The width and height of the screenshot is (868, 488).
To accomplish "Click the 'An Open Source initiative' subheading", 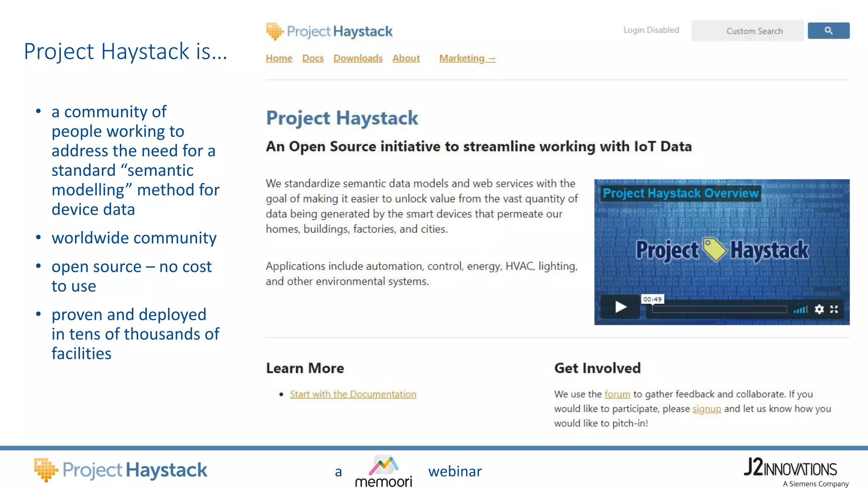I will coord(479,147).
